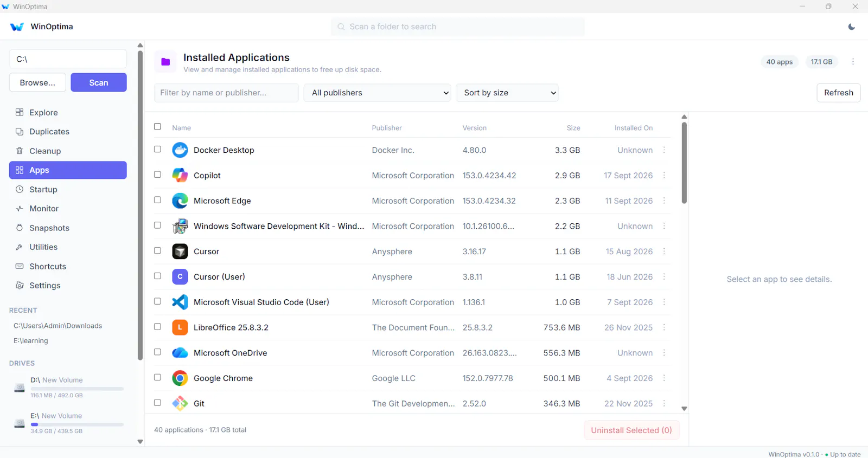Image resolution: width=868 pixels, height=458 pixels.
Task: Click the E:\ drive usage bar
Action: [x=77, y=424]
